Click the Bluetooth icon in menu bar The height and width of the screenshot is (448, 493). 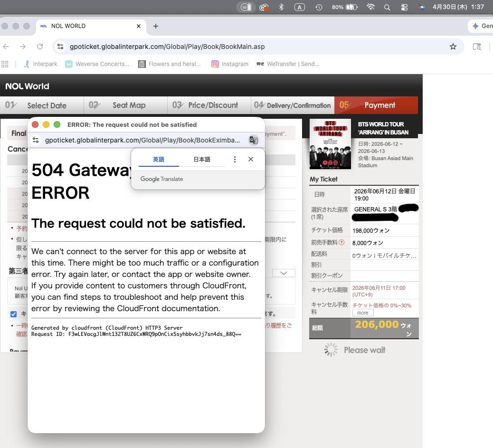point(281,7)
